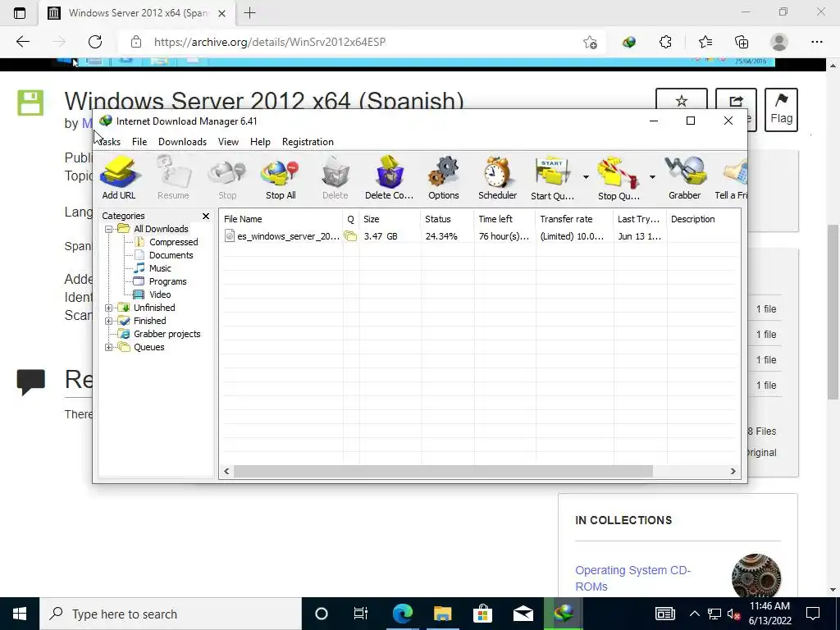Screen dimensions: 840x630
Task: Open Edge Favorites star-list icon
Action: pos(705,42)
